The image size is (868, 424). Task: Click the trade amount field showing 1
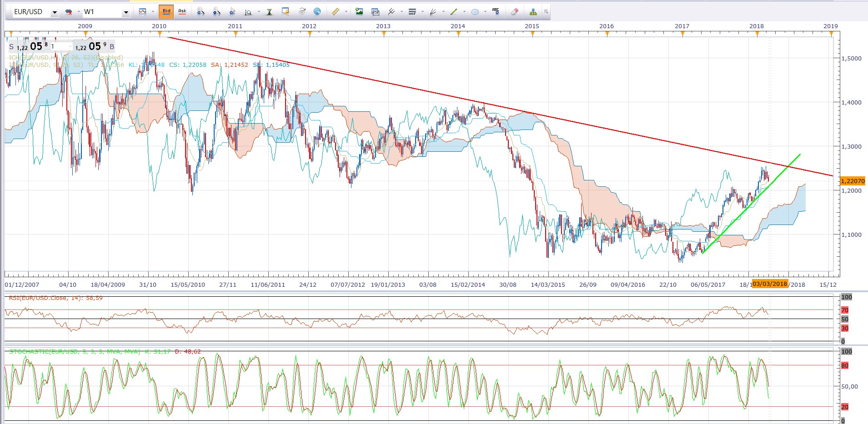(x=60, y=46)
